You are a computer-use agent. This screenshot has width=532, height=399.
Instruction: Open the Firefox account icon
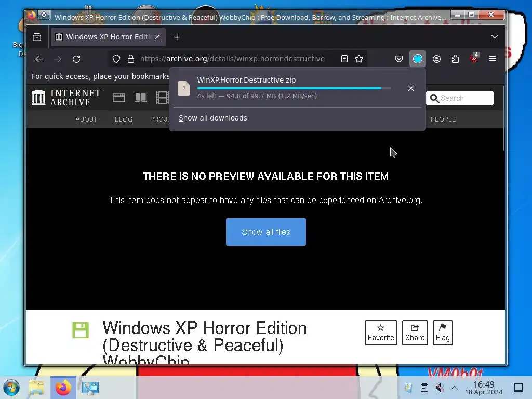436,59
